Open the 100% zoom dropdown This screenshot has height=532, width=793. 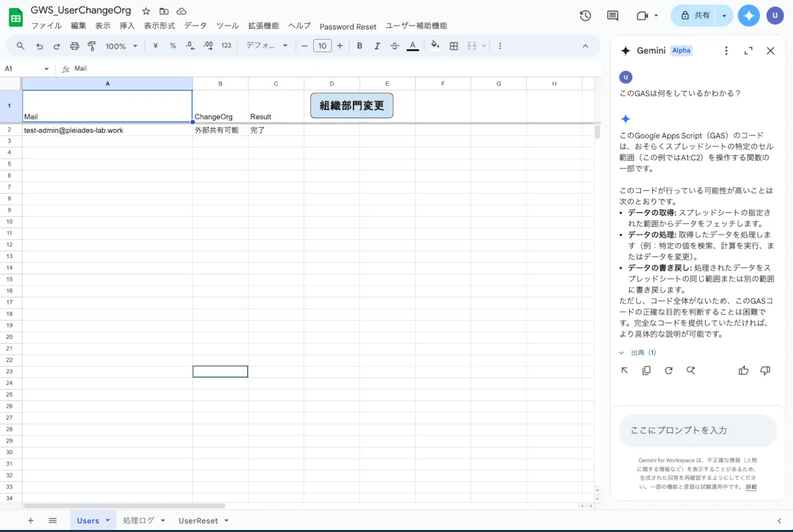(x=122, y=46)
